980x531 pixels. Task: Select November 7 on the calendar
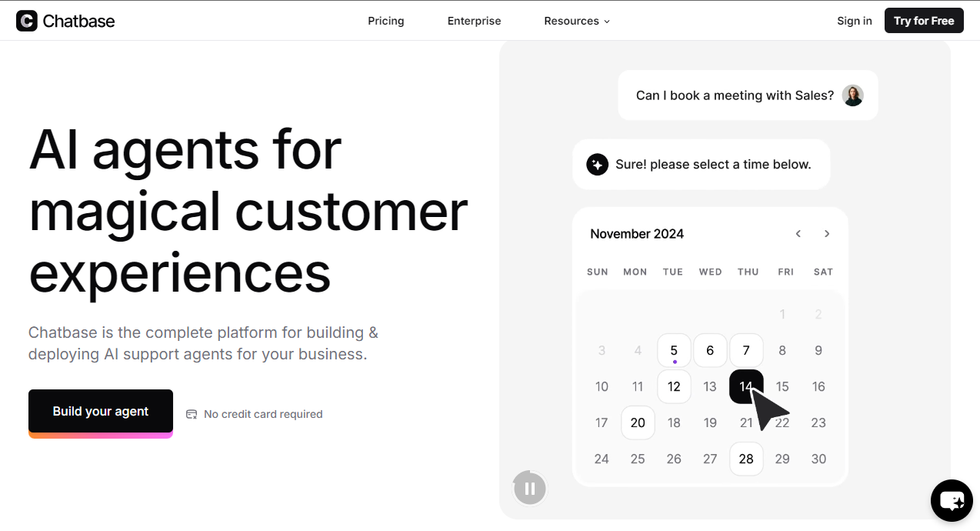746,350
